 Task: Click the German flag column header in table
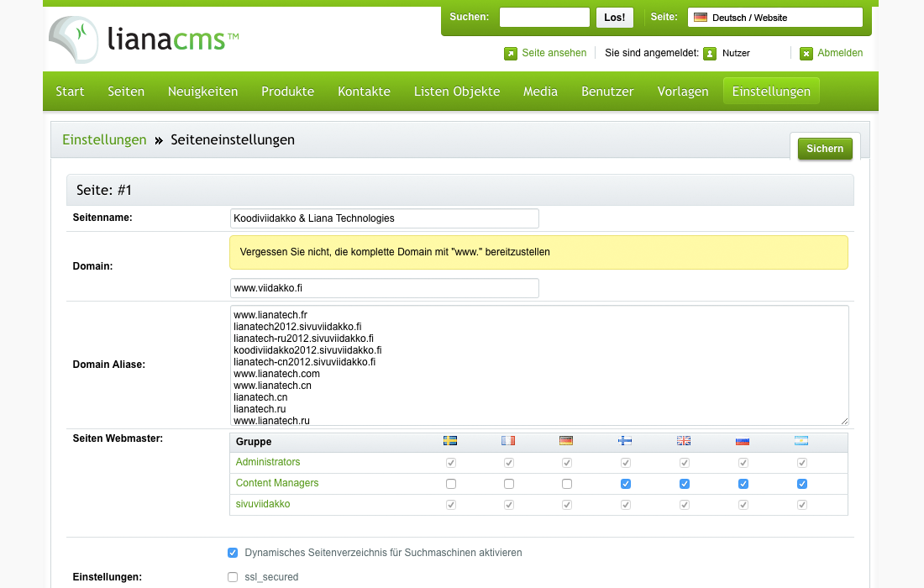pyautogui.click(x=566, y=441)
